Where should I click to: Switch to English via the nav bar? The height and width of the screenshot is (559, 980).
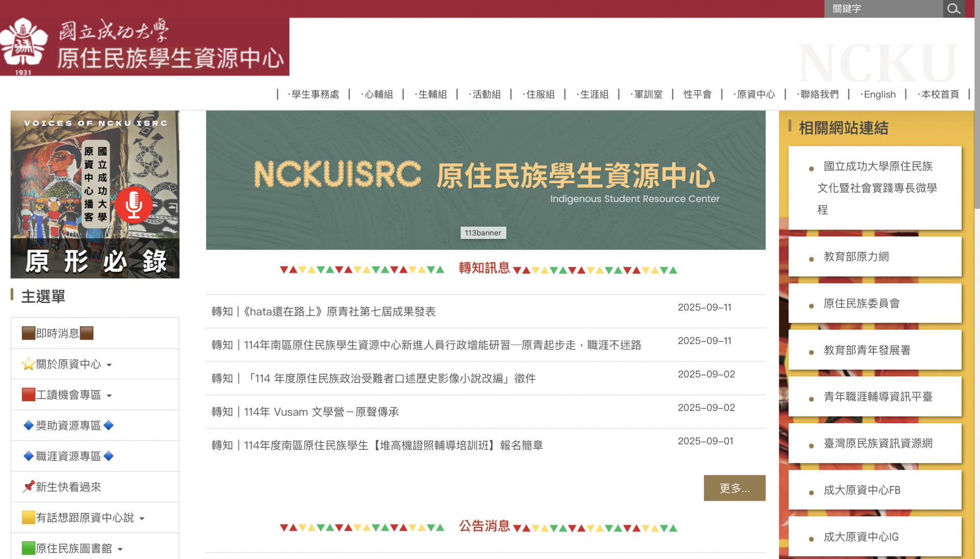(879, 94)
